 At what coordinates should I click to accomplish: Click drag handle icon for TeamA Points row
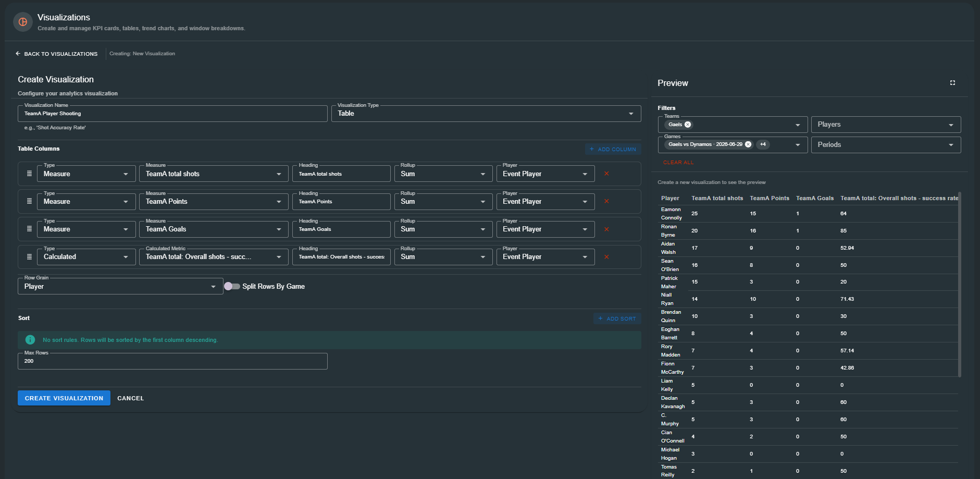point(29,201)
